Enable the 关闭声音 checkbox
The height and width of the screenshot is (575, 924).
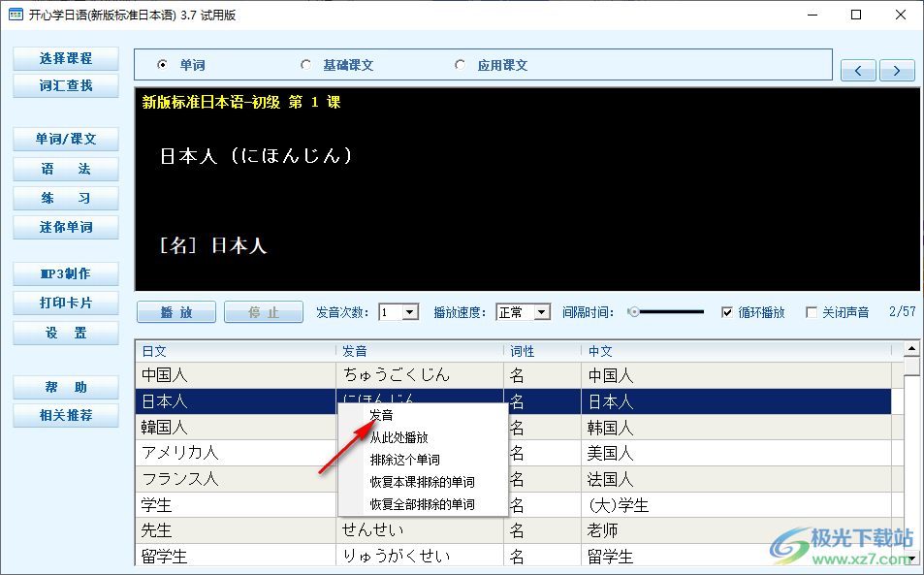[x=812, y=312]
